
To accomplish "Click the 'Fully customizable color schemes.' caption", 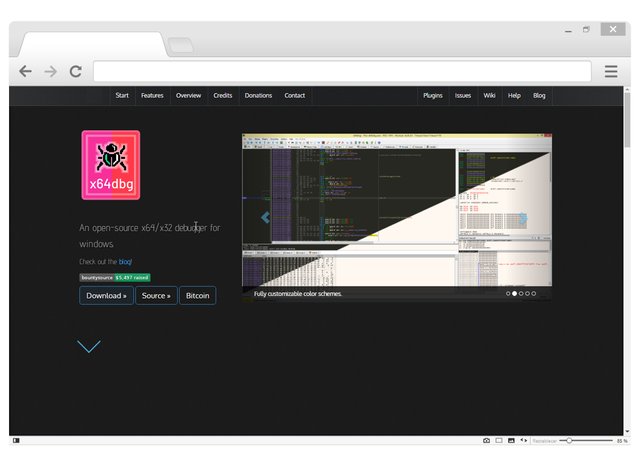I will pyautogui.click(x=298, y=294).
